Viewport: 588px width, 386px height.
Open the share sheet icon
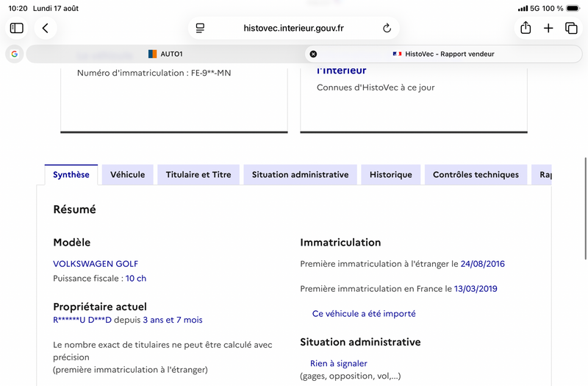coord(526,28)
